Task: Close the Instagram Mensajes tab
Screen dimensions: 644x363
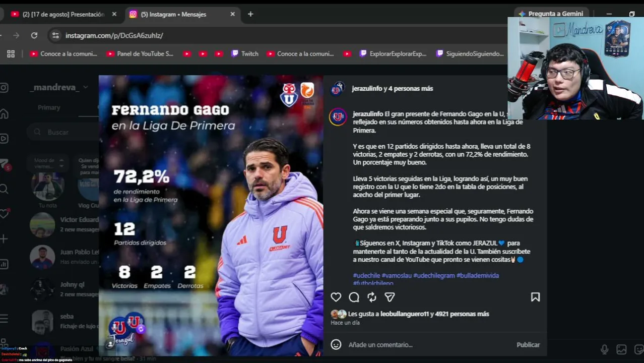Action: point(232,14)
